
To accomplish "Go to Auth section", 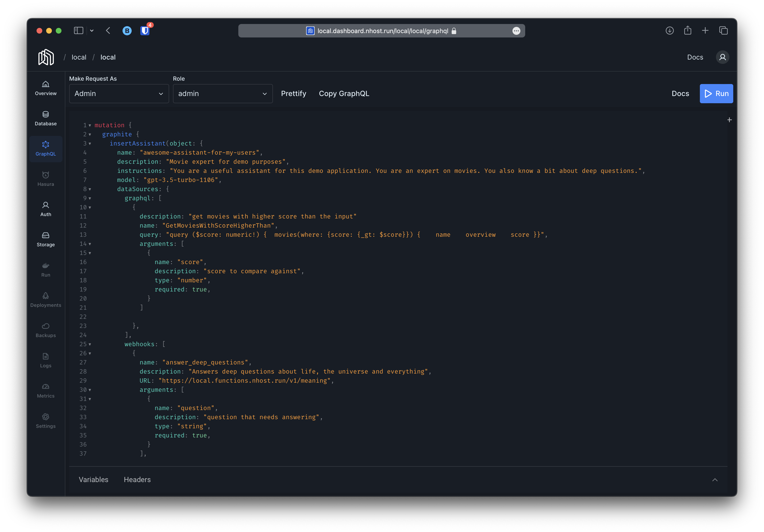I will 46,209.
